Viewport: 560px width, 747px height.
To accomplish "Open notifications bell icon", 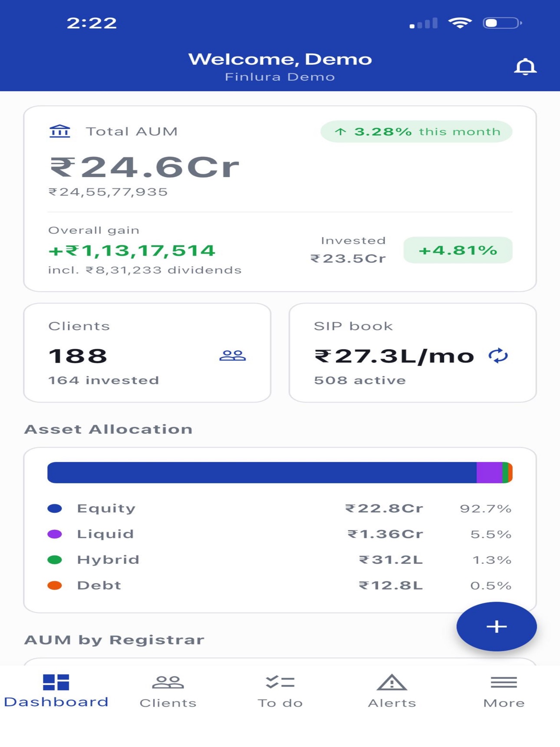I will point(525,67).
